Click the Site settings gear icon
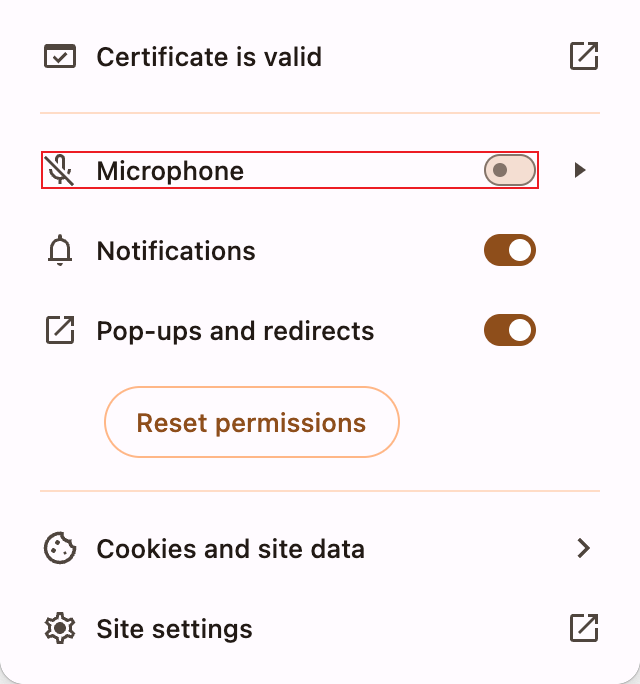Image resolution: width=640 pixels, height=684 pixels. pyautogui.click(x=60, y=629)
